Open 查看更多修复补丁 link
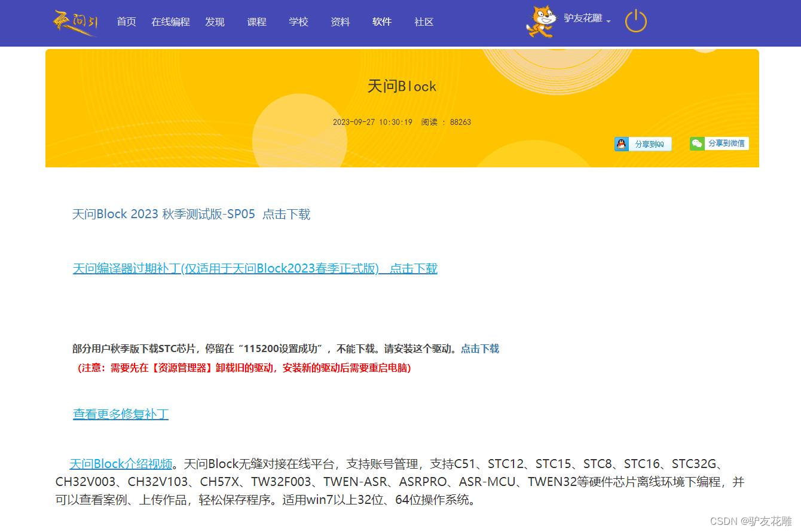Viewport: 801px width, 532px height. pos(121,414)
